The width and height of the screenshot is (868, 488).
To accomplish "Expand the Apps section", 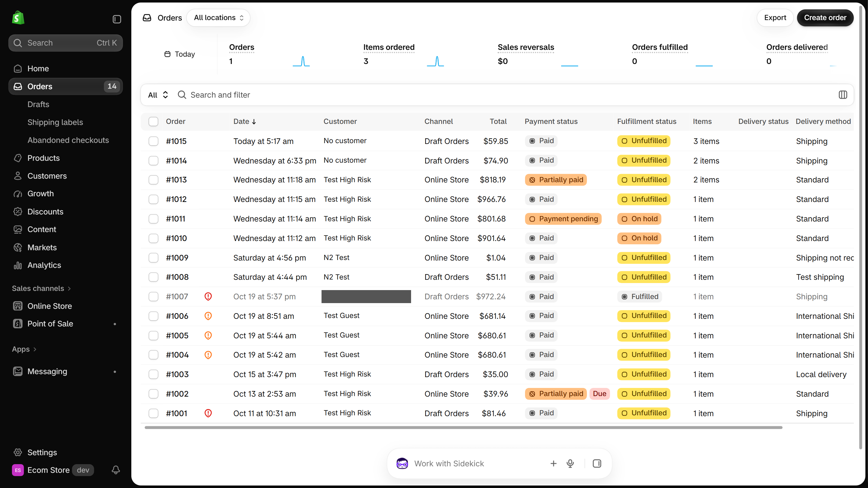I will (24, 349).
